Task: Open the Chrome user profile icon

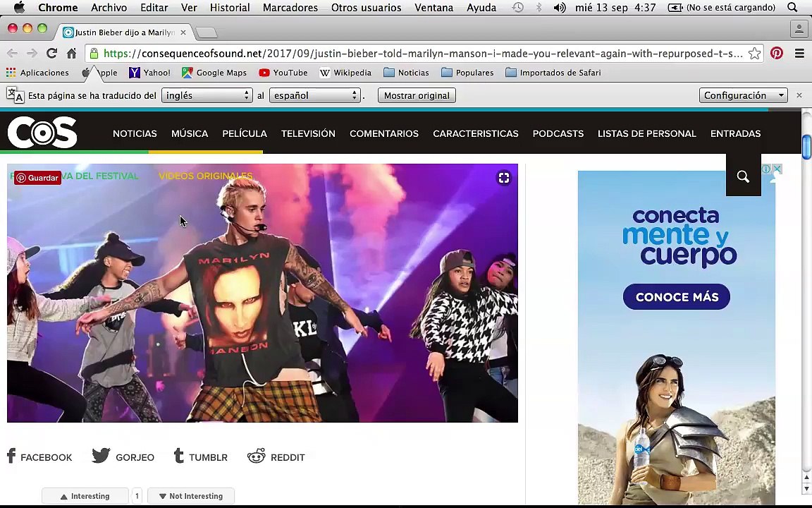Action: click(x=799, y=29)
